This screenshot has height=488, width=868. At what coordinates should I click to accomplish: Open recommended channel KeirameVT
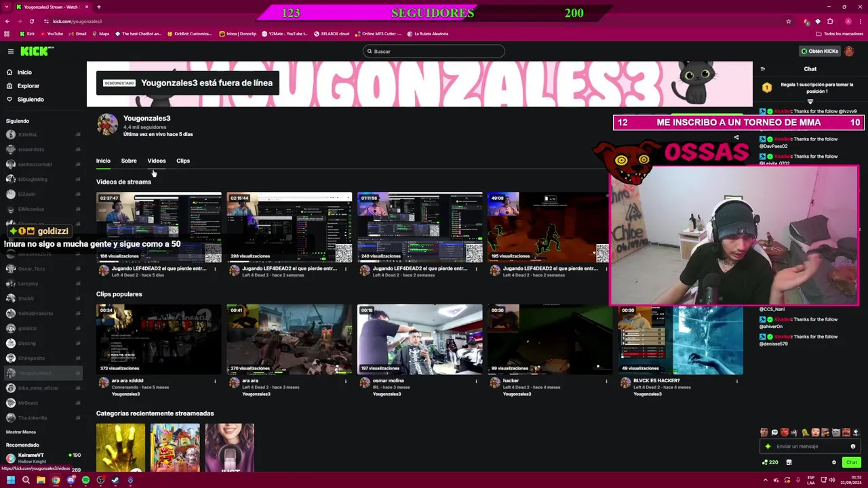pyautogui.click(x=42, y=458)
